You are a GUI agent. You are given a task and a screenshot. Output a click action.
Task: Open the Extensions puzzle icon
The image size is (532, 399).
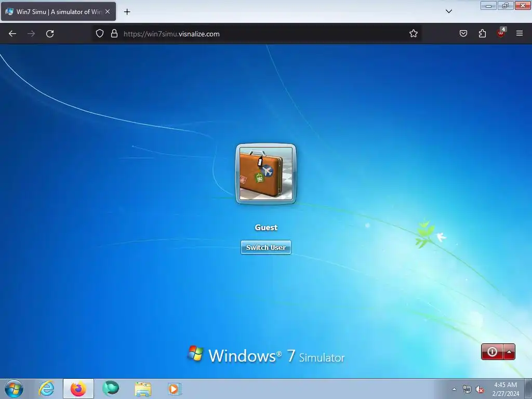click(x=482, y=34)
